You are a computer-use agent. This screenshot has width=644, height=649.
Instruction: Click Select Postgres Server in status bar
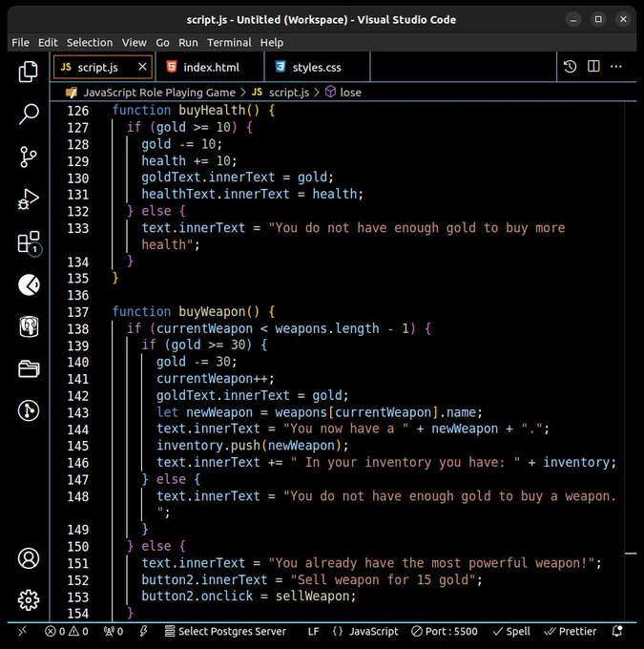[x=226, y=631]
